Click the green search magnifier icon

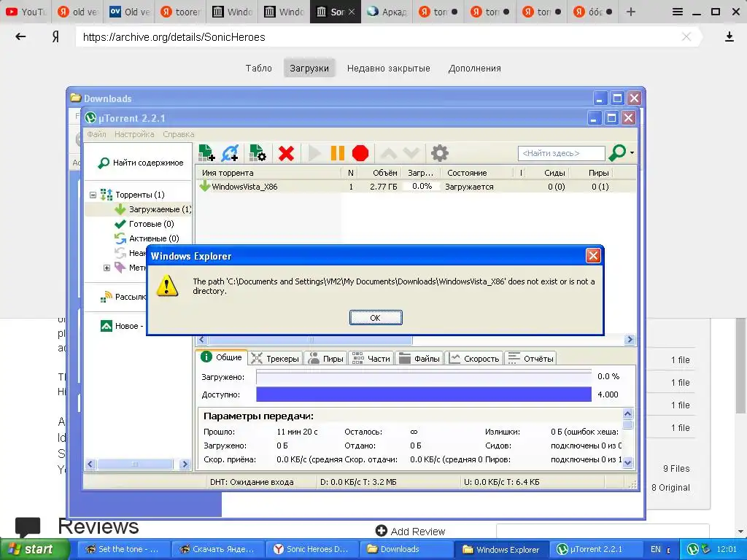(x=617, y=153)
